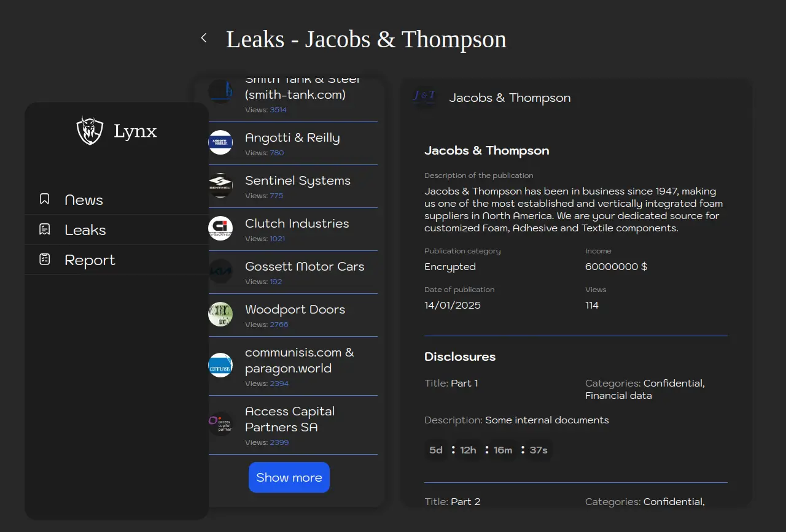Click the Clutch Industries logo icon
Viewport: 786px width, 532px height.
[220, 229]
